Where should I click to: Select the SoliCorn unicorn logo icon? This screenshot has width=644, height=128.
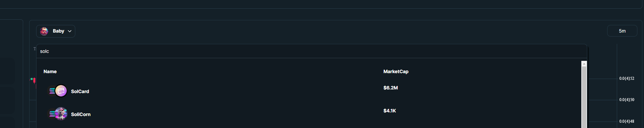(61, 114)
